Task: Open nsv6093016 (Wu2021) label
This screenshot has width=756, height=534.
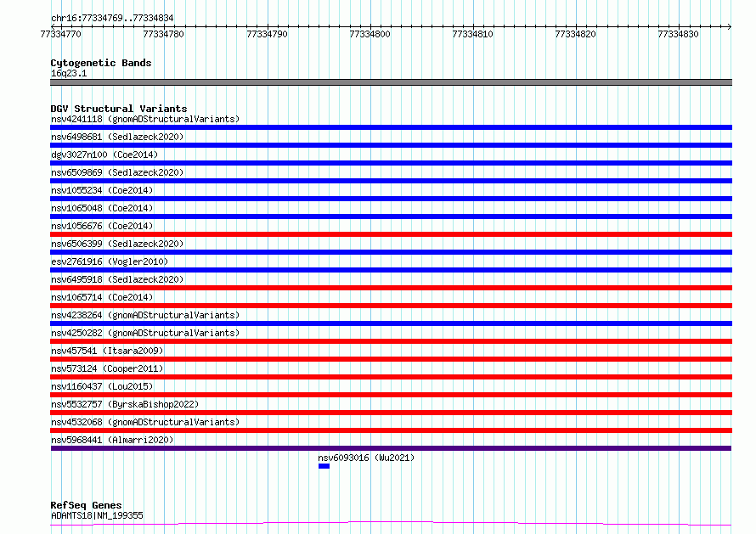Action: point(366,458)
